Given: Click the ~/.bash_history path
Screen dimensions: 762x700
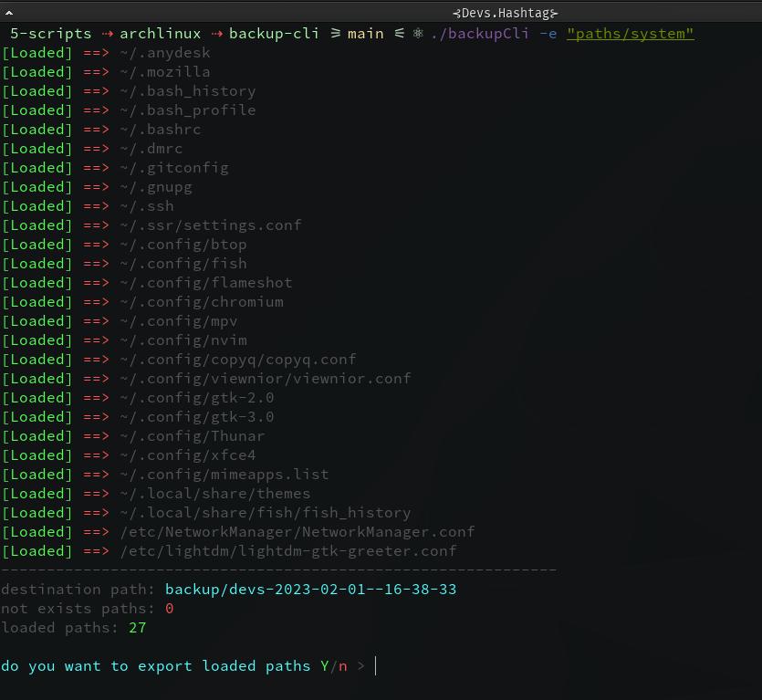Looking at the screenshot, I should [x=188, y=91].
